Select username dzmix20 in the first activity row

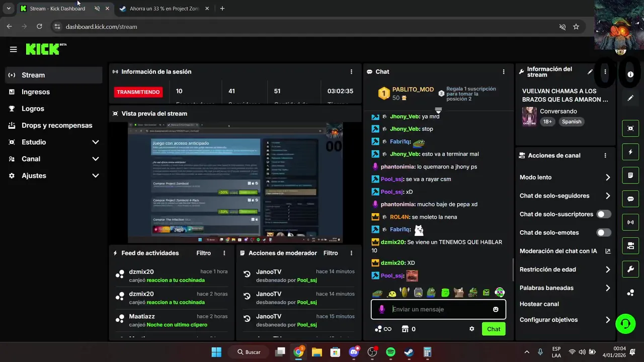[141, 272]
